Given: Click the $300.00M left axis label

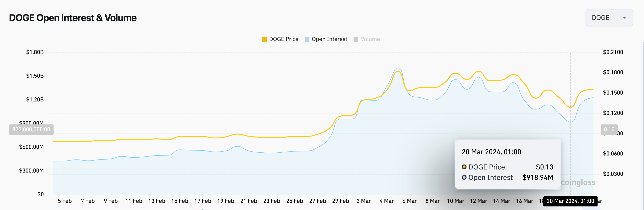Looking at the screenshot, I should [32, 171].
